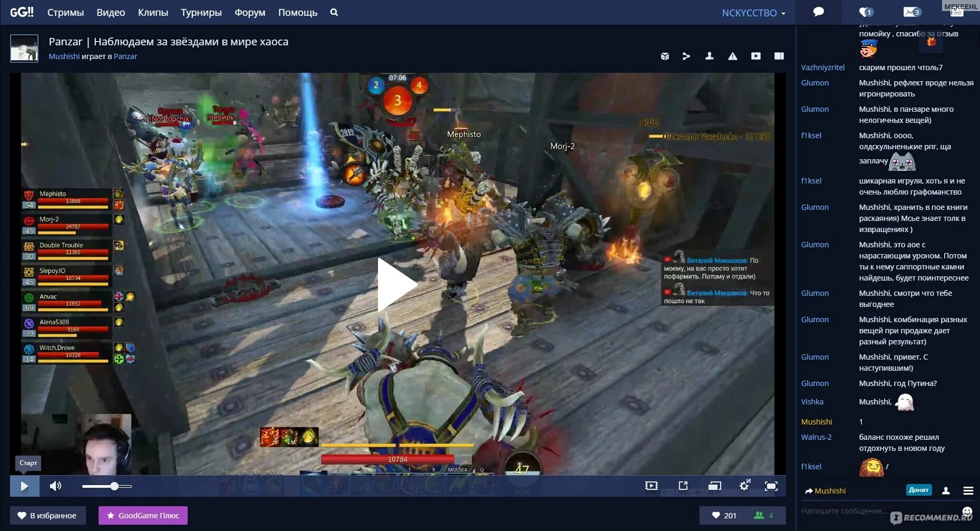
Task: Open player quality settings gear
Action: pos(744,485)
